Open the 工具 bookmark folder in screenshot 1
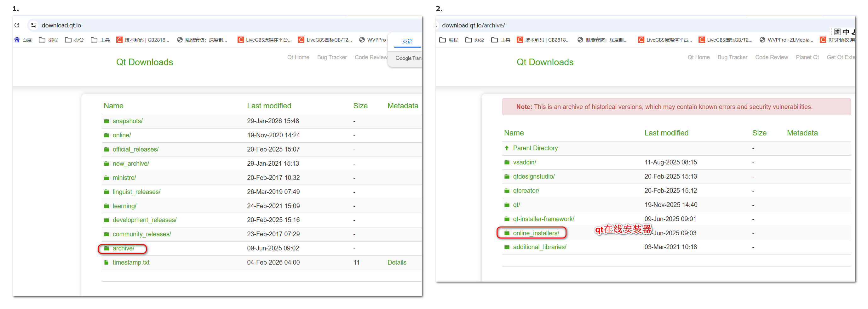The image size is (868, 309). coord(101,40)
